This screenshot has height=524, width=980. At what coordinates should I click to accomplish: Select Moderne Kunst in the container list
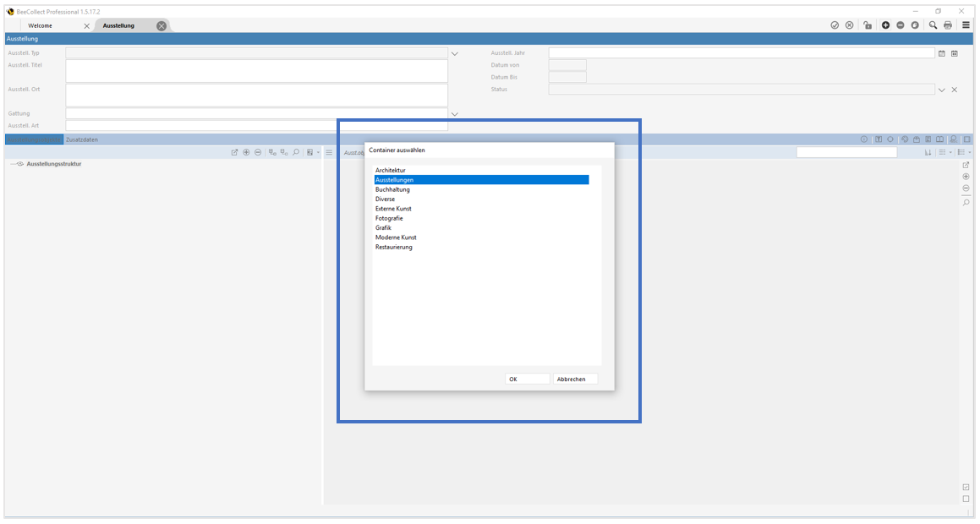[x=396, y=237]
